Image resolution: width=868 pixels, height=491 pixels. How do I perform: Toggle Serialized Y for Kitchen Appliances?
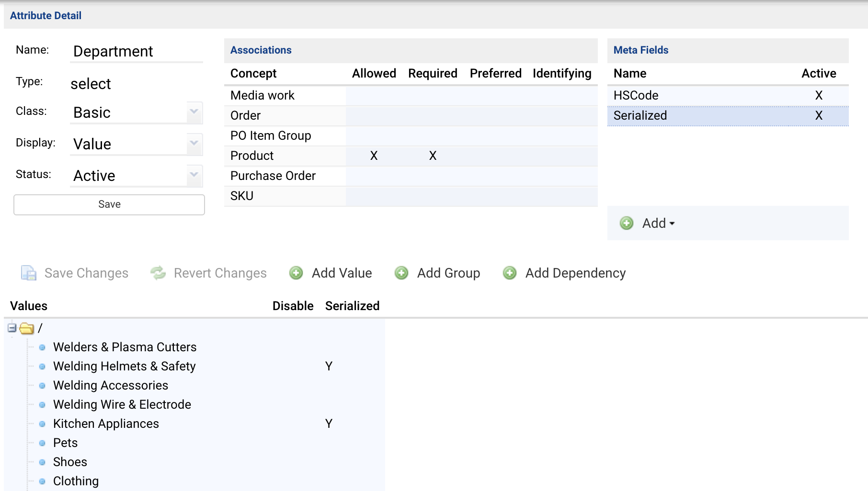click(x=329, y=424)
